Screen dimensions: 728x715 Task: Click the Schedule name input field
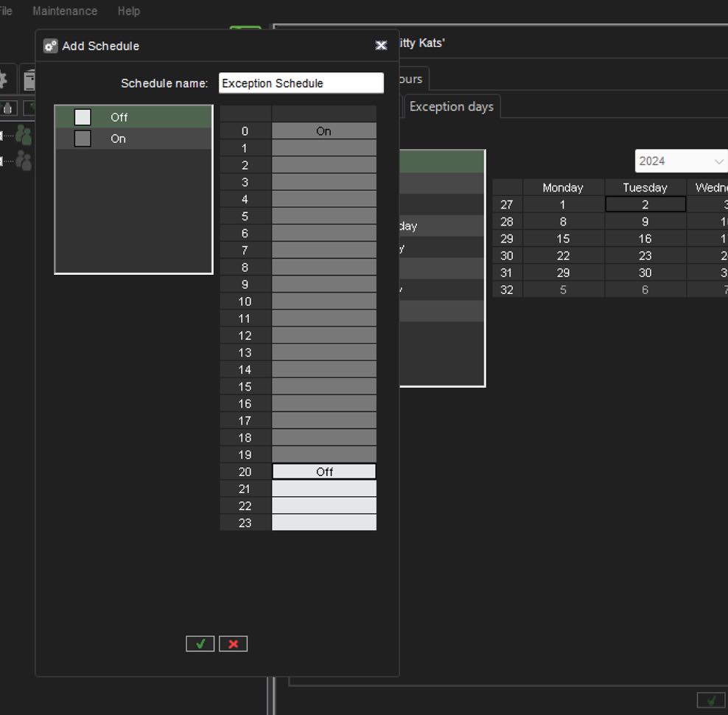click(x=301, y=83)
